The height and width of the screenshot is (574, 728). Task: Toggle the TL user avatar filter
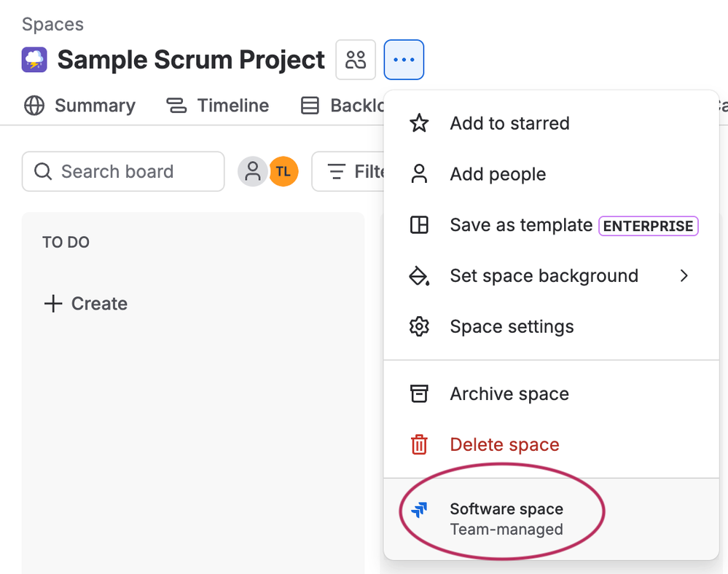(x=283, y=172)
